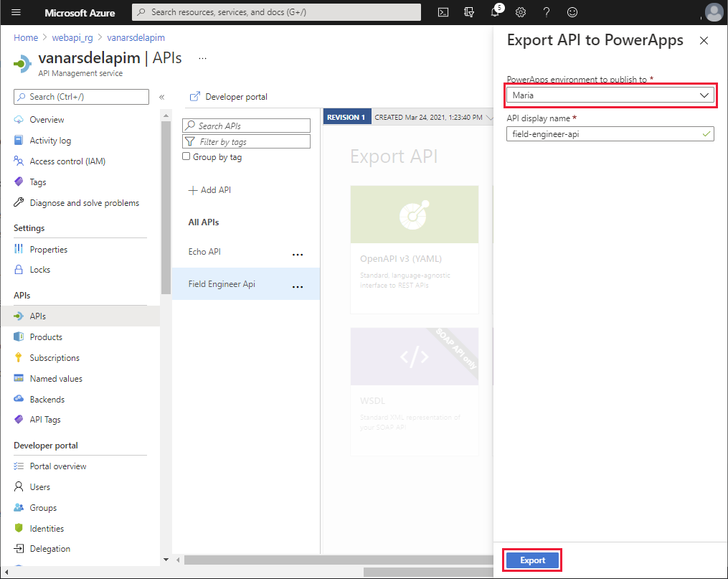The height and width of the screenshot is (579, 728).
Task: Click the Backends cloud icon
Action: pos(19,399)
